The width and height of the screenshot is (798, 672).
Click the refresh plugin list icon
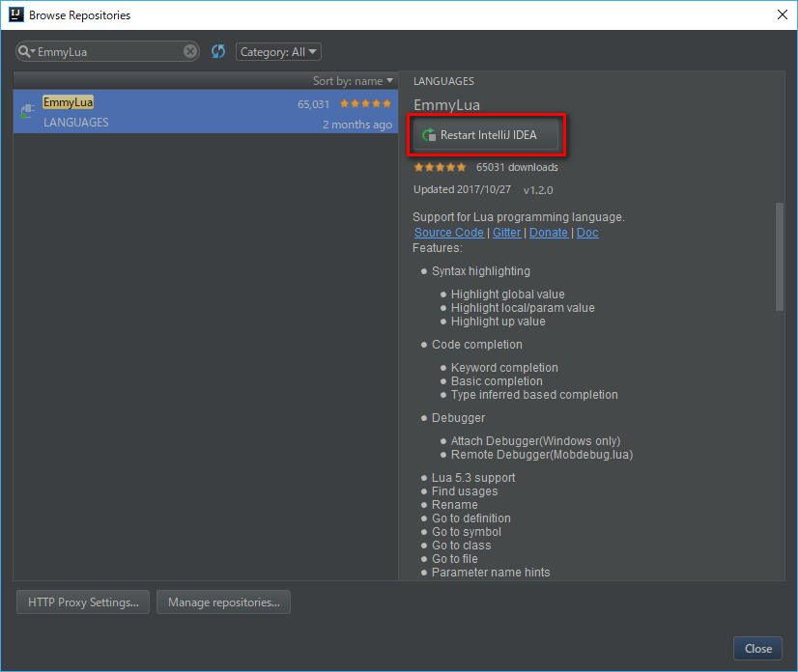point(218,51)
